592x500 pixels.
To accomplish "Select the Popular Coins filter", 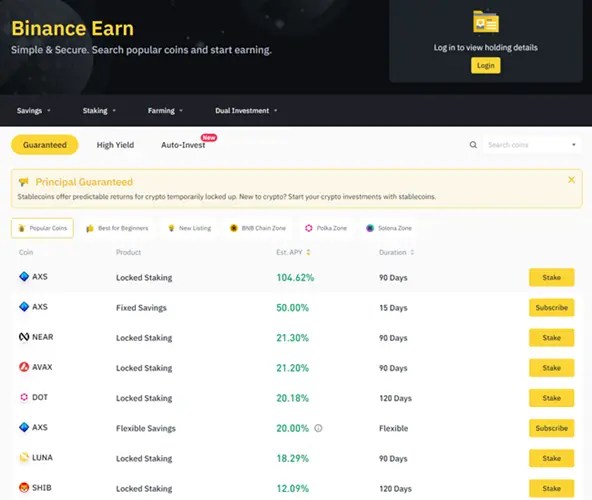I will click(42, 228).
